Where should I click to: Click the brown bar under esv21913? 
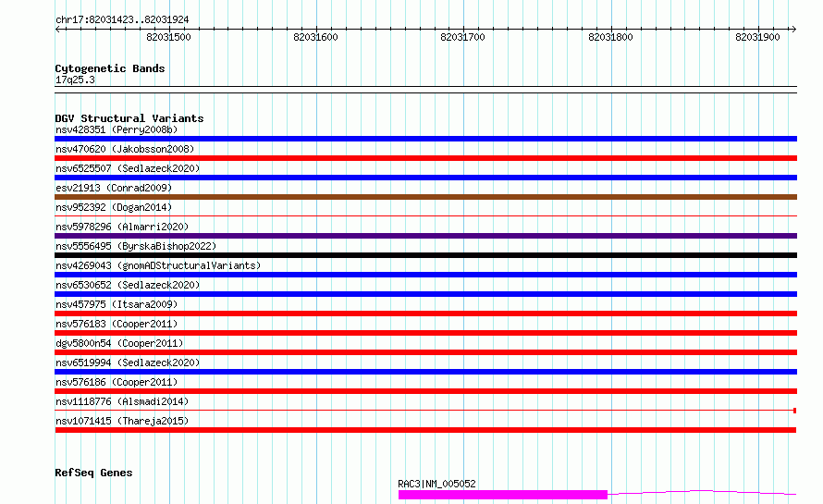tap(425, 197)
